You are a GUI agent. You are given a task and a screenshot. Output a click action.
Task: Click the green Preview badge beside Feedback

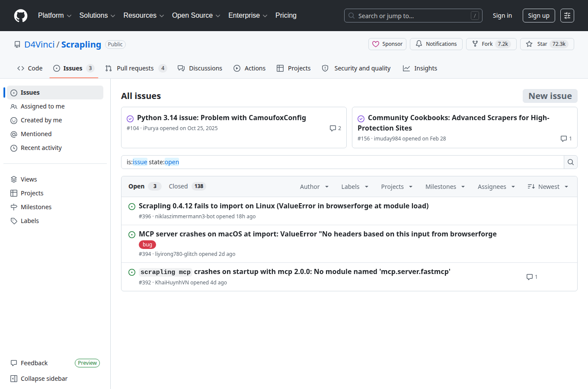tap(87, 363)
